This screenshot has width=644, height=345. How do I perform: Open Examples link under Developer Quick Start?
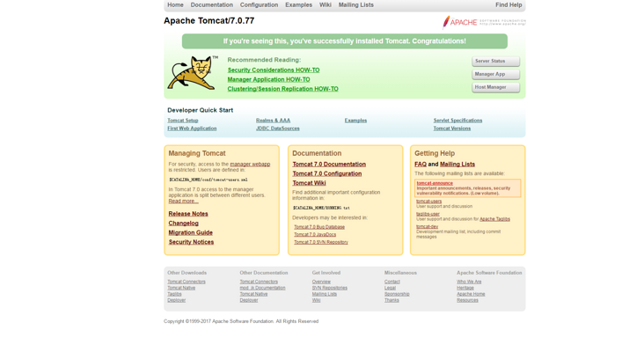[355, 121]
